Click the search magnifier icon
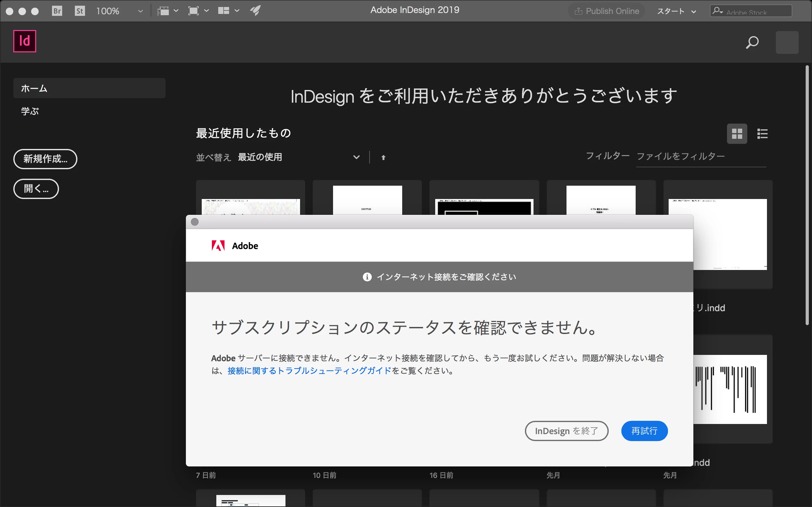This screenshot has width=812, height=507. point(752,42)
